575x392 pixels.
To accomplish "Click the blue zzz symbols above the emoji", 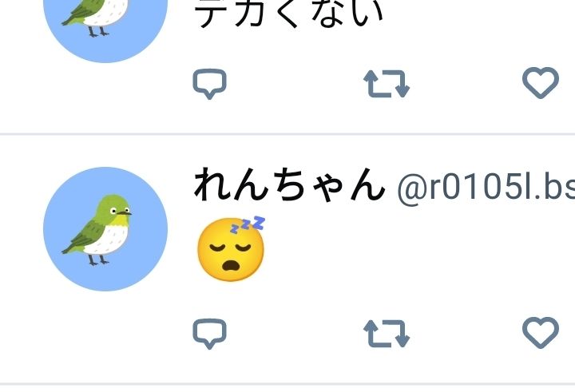I will pos(248,224).
